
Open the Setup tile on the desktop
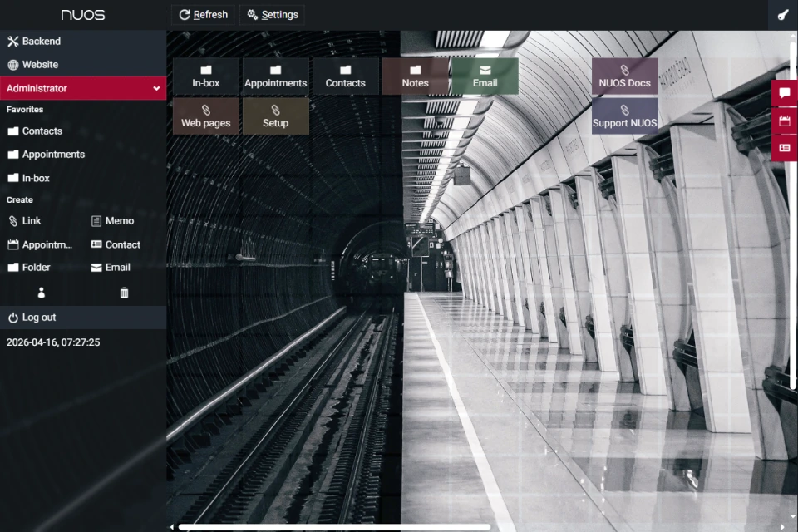[276, 116]
